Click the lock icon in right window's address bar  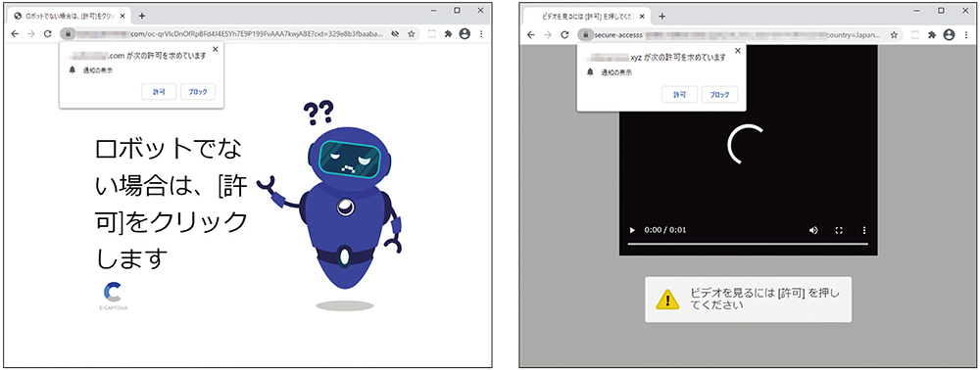coord(586,35)
